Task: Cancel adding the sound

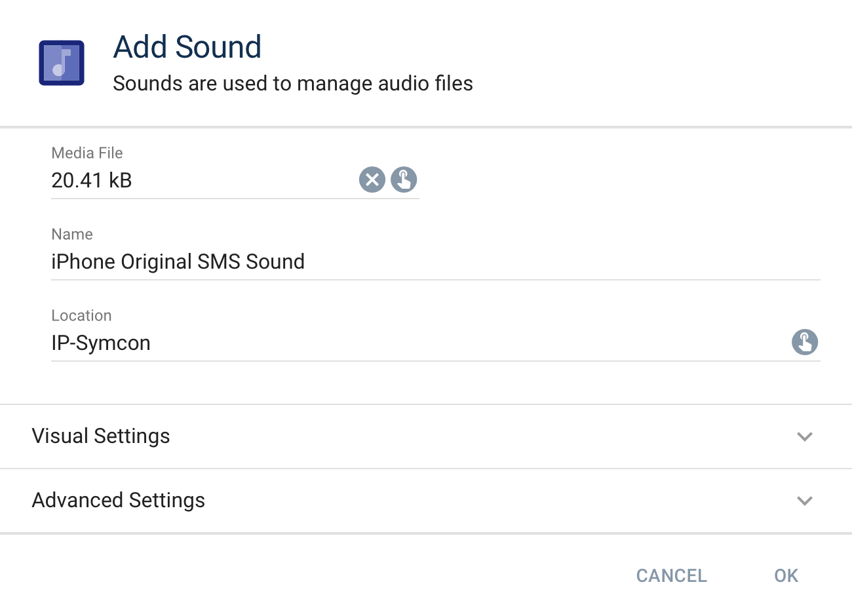Action: click(671, 575)
